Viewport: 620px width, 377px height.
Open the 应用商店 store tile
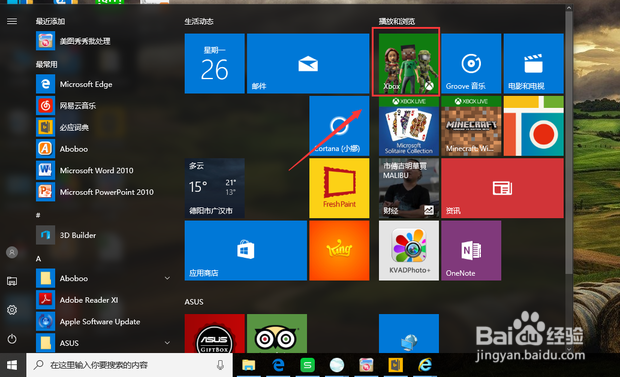click(246, 250)
